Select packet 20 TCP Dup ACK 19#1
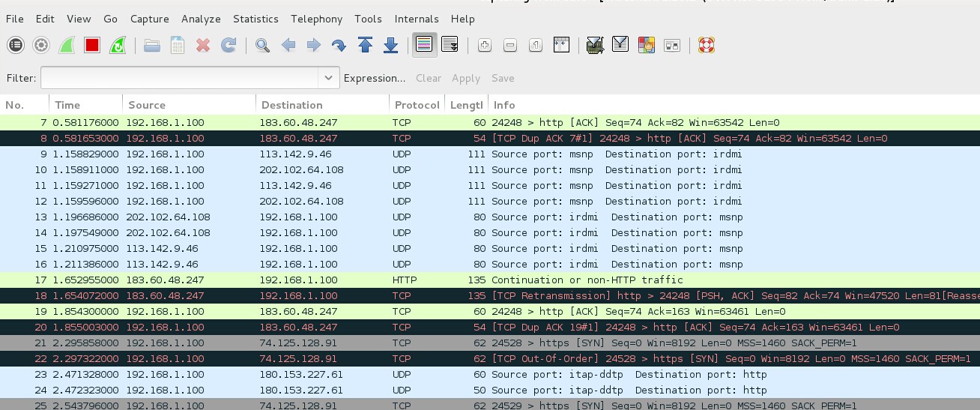 [x=490, y=327]
